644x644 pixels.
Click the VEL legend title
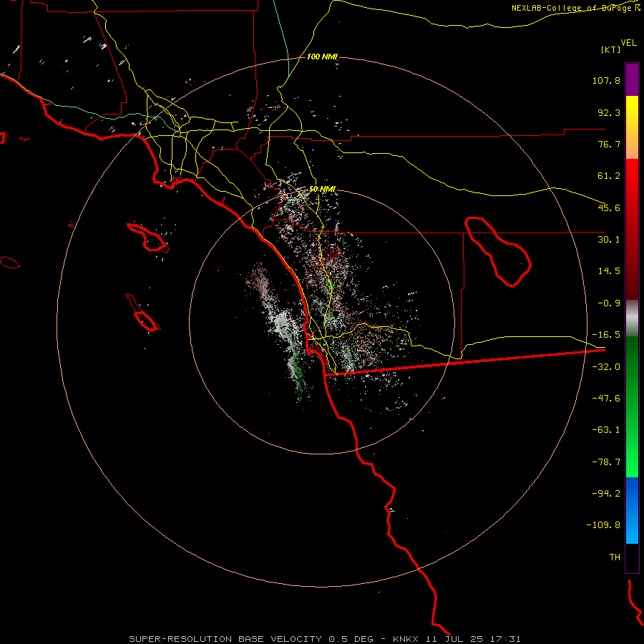[628, 43]
